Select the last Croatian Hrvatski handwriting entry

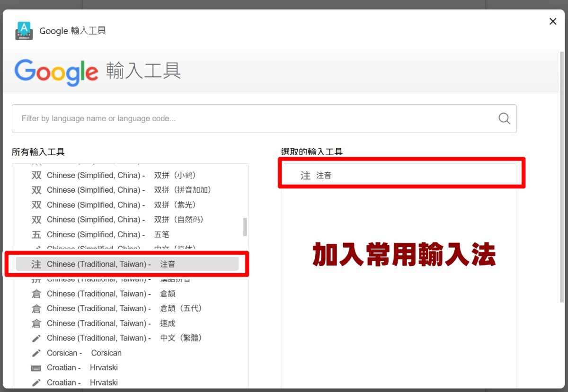tap(82, 383)
